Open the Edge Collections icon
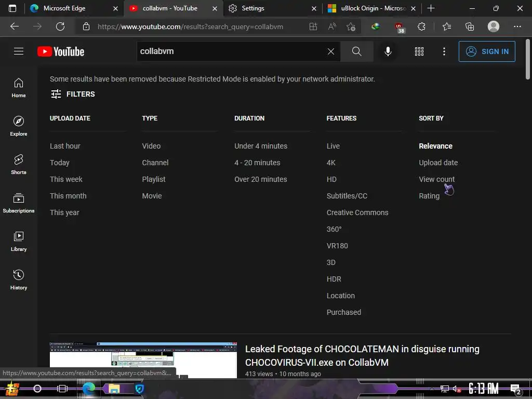 click(x=470, y=26)
